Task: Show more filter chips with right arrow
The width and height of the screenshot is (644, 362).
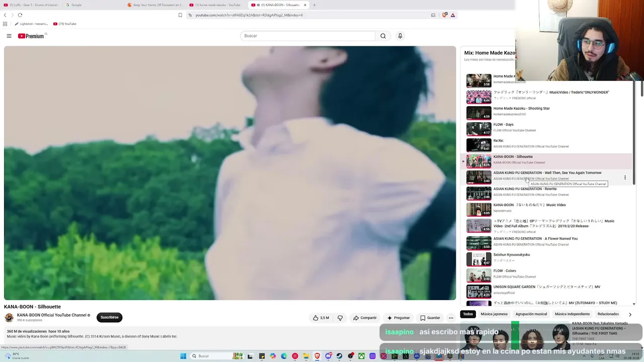Action: pos(630,314)
